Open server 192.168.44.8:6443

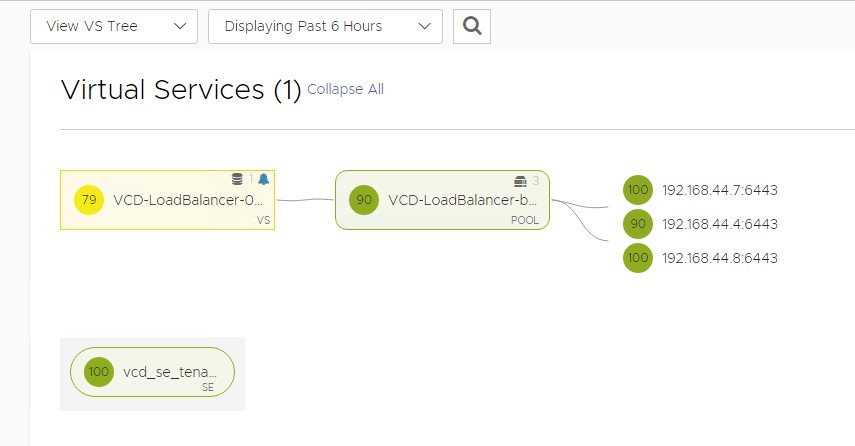pyautogui.click(x=720, y=258)
